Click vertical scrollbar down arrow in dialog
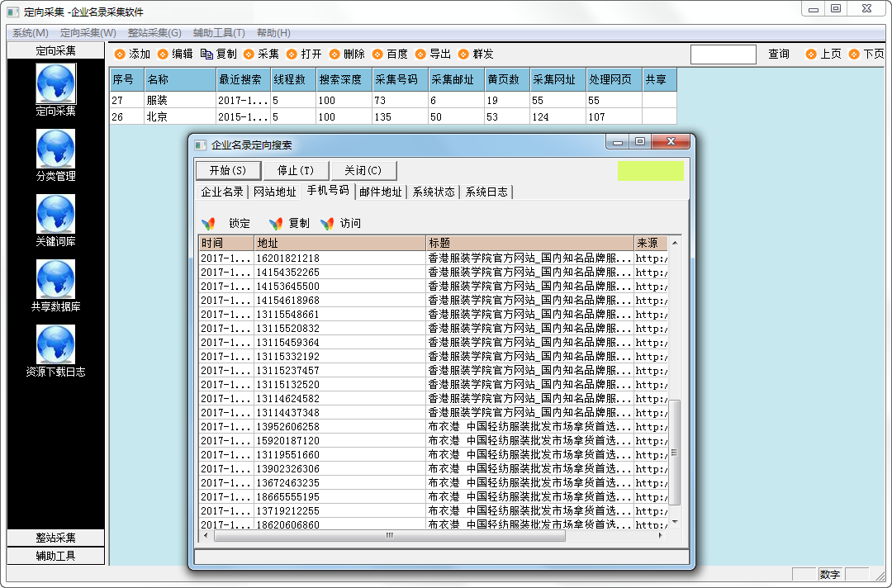 pos(675,521)
